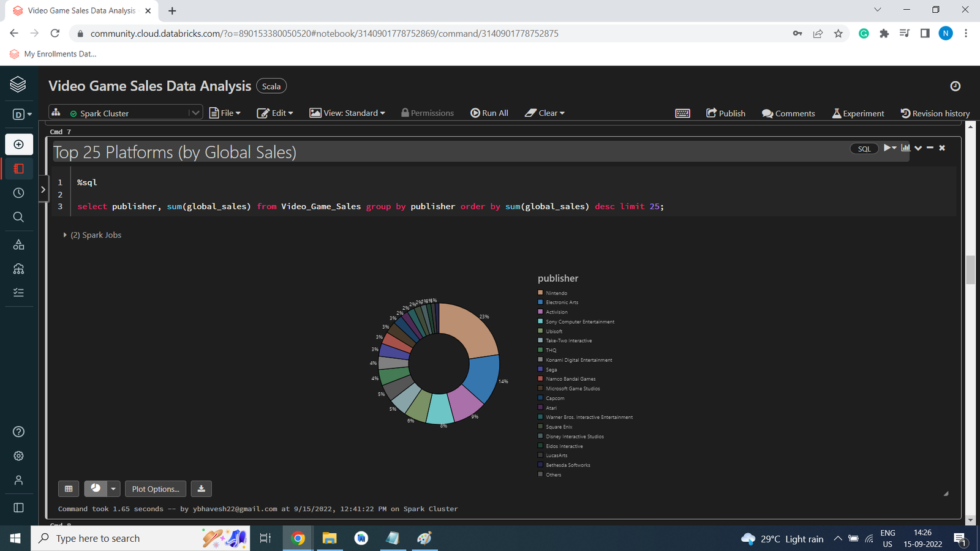Open the Clear dropdown menu
Image resolution: width=980 pixels, height=551 pixels.
(x=544, y=113)
